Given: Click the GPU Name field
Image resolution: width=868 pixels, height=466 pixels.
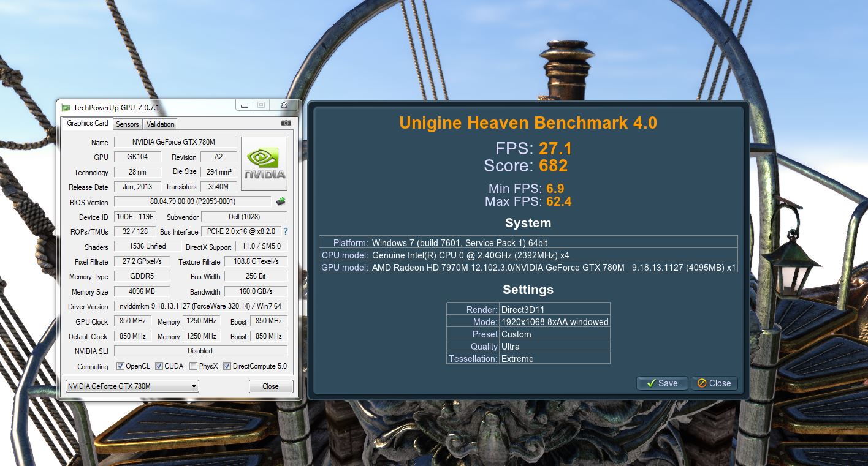Looking at the screenshot, I should coord(175,142).
